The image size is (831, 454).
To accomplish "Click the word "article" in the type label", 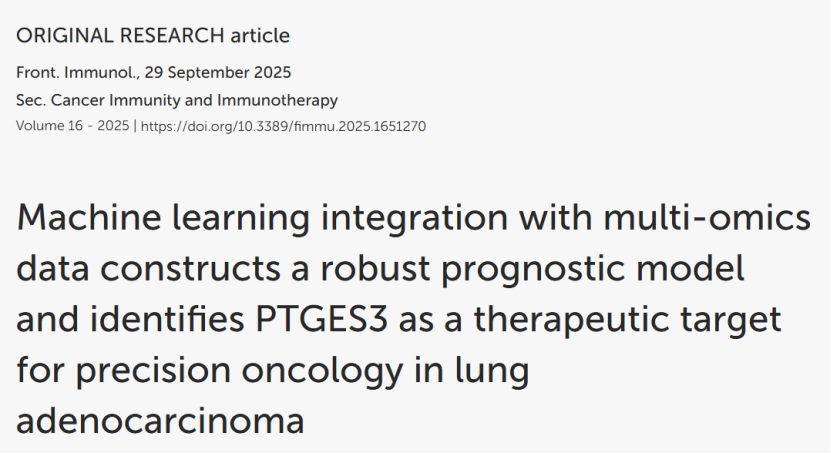I will point(259,36).
